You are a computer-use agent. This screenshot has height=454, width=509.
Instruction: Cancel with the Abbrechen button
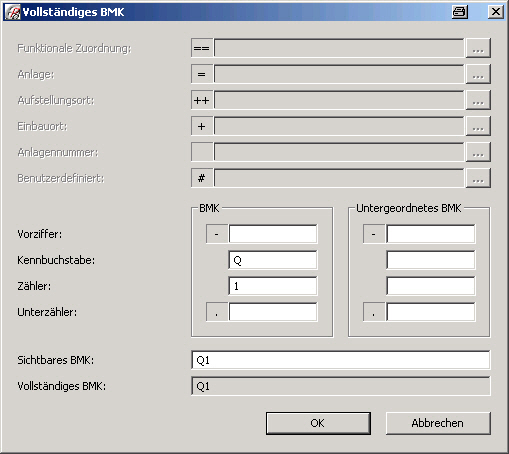(438, 423)
